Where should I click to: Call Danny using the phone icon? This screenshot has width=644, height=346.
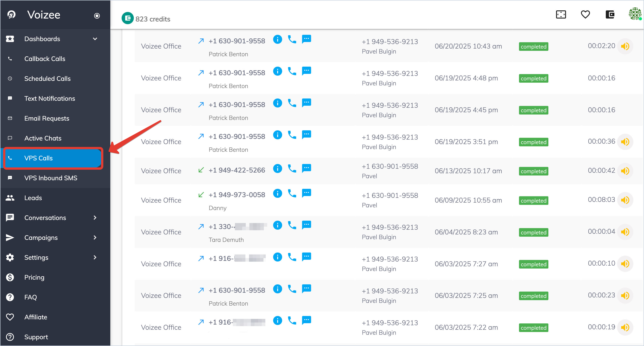point(292,193)
